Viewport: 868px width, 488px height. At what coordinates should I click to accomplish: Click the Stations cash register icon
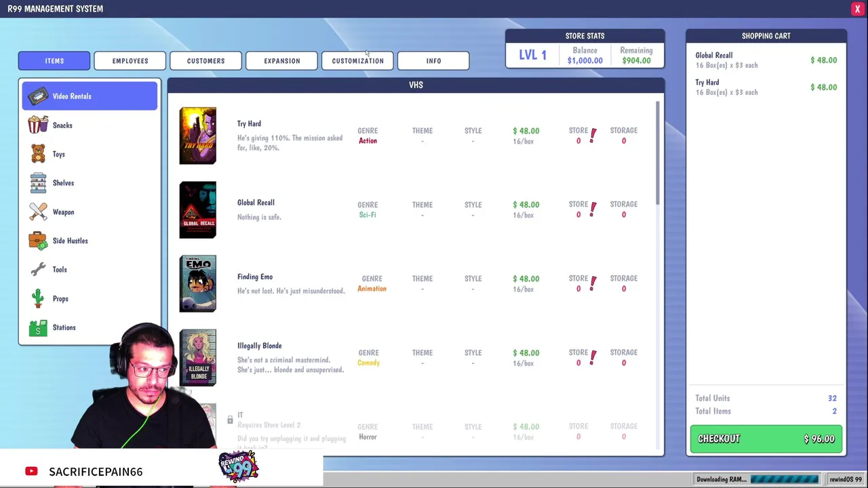38,327
